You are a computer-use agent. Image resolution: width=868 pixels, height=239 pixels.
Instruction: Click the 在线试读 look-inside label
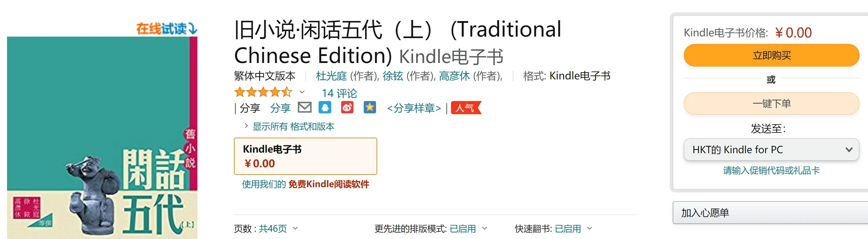click(166, 29)
